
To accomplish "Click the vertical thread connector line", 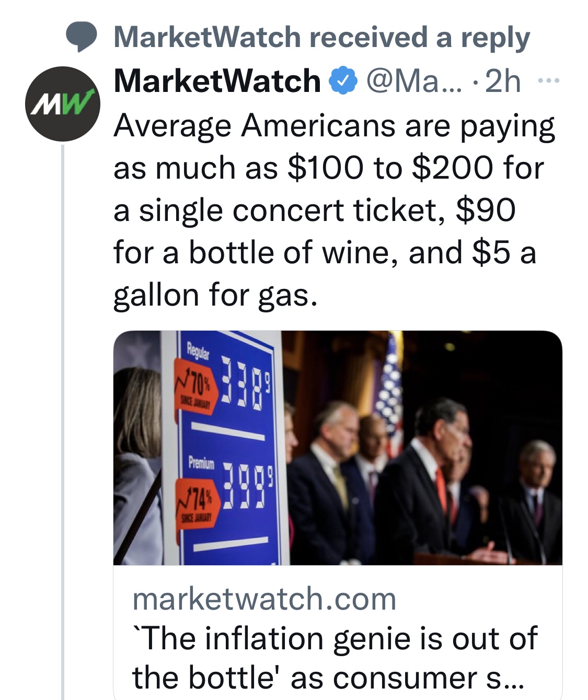I will tap(63, 418).
